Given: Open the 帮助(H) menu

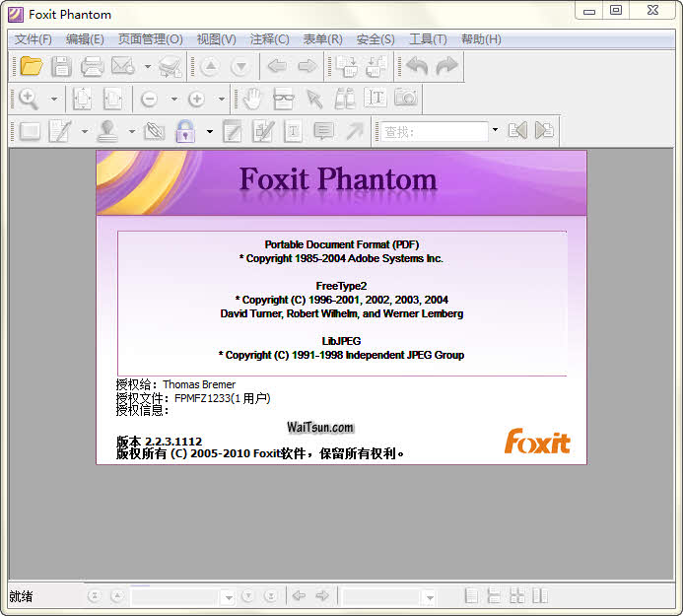Looking at the screenshot, I should pos(481,39).
